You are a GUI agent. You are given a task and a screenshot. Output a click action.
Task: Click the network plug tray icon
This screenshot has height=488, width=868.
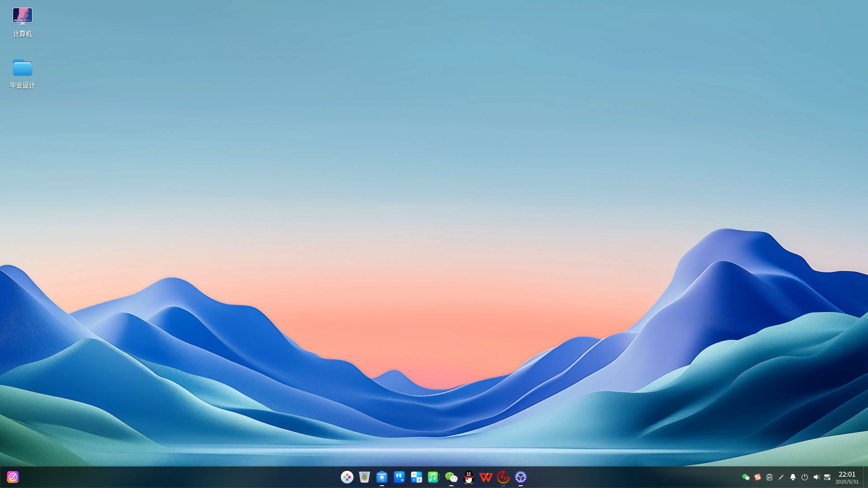781,477
